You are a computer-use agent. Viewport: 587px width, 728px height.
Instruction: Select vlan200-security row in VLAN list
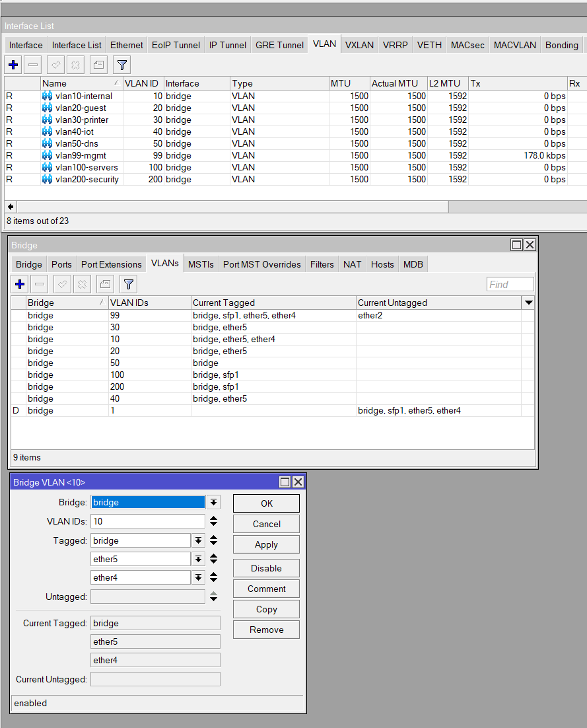[x=296, y=179]
